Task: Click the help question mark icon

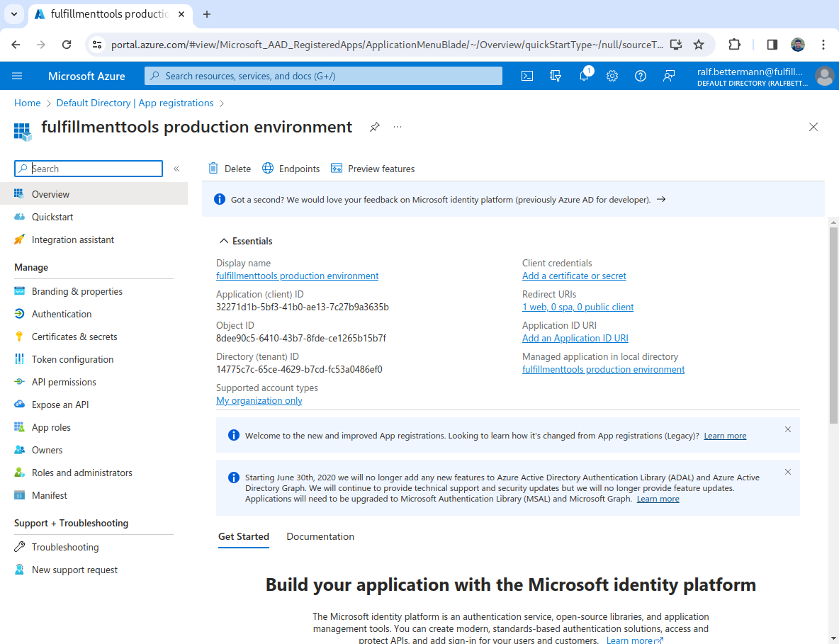Action: [x=641, y=76]
